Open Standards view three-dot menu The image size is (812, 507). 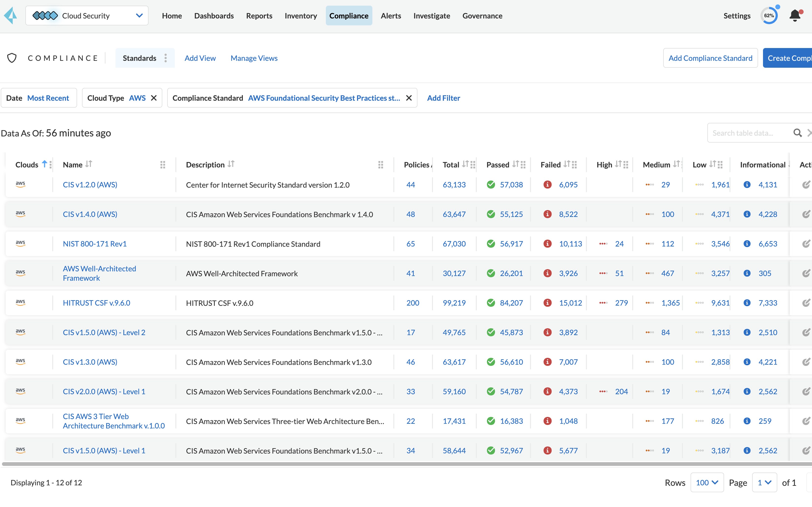coord(166,58)
